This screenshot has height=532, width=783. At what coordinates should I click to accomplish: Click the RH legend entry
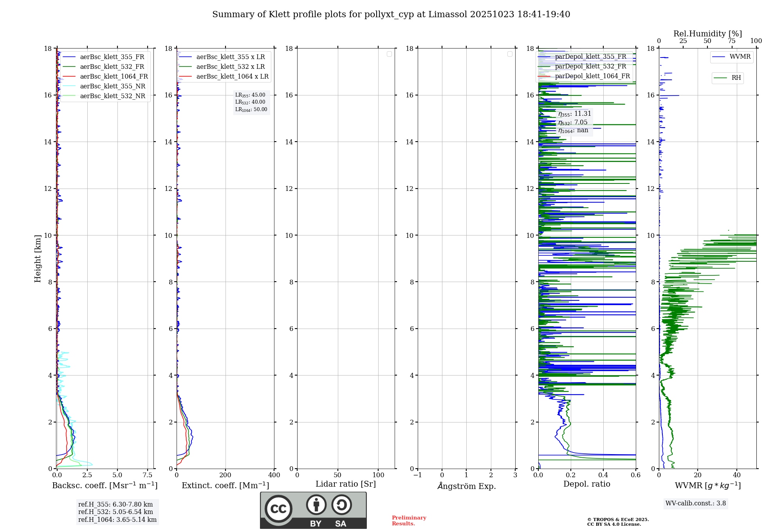(736, 78)
